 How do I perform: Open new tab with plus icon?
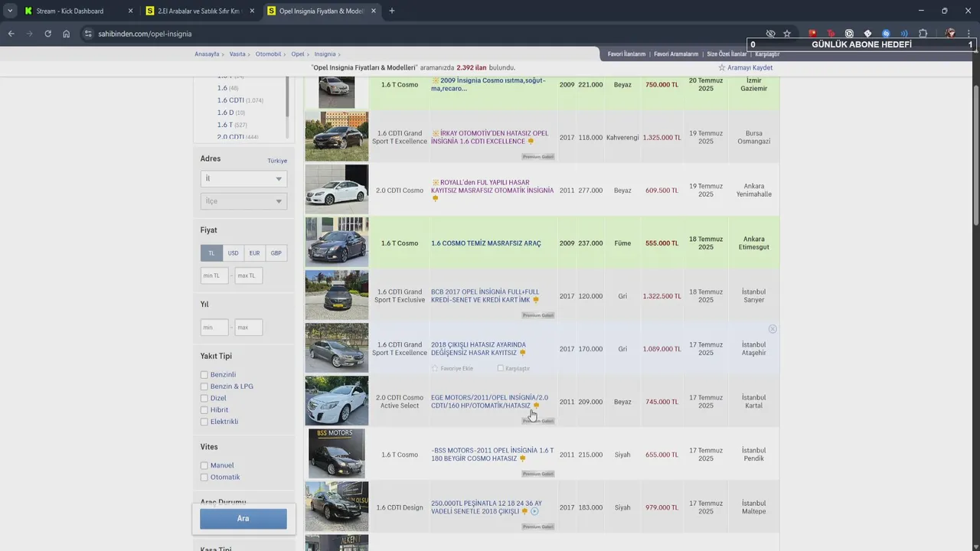pyautogui.click(x=392, y=11)
